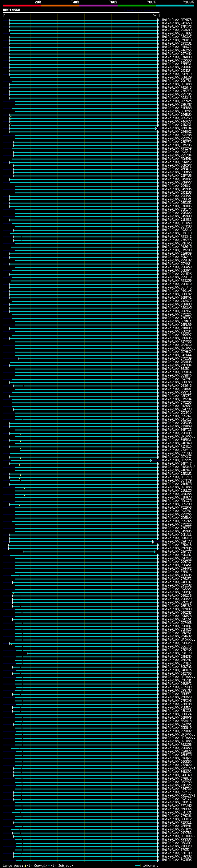197x868 pixels.
Task: Select UniRef100_Q7XY16 label
Action: coord(177,450)
